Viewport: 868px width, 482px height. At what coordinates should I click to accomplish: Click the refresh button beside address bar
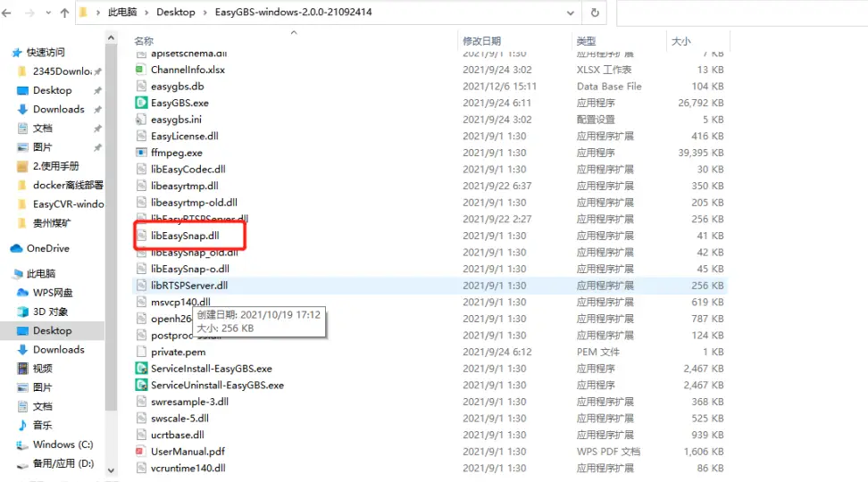[595, 13]
